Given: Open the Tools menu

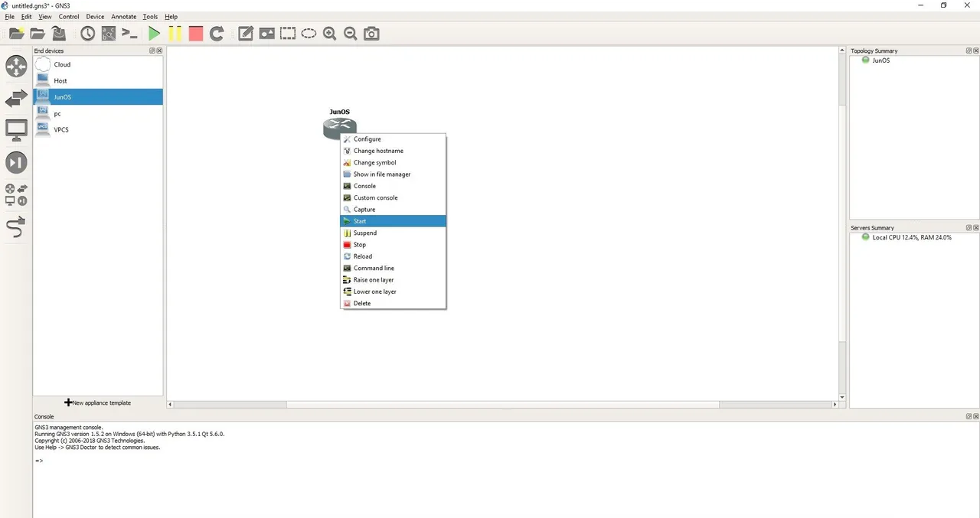Looking at the screenshot, I should pos(150,17).
